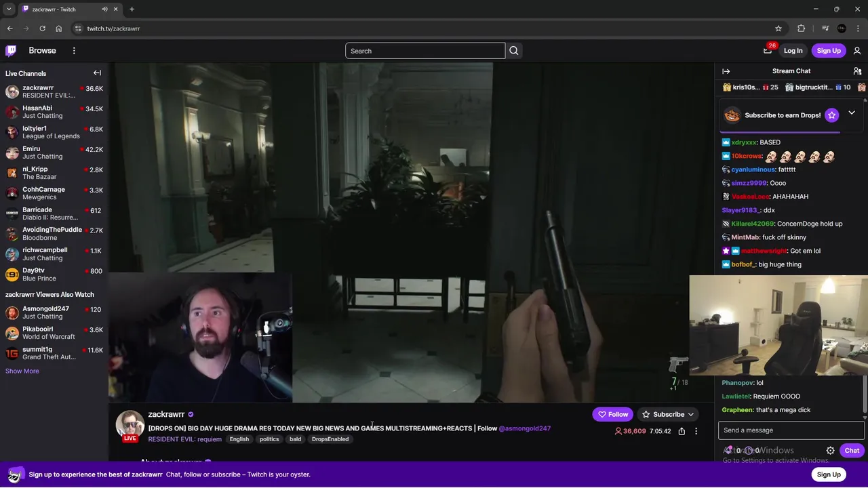868x488 pixels.
Task: Navigate back in browser
Action: coord(9,28)
